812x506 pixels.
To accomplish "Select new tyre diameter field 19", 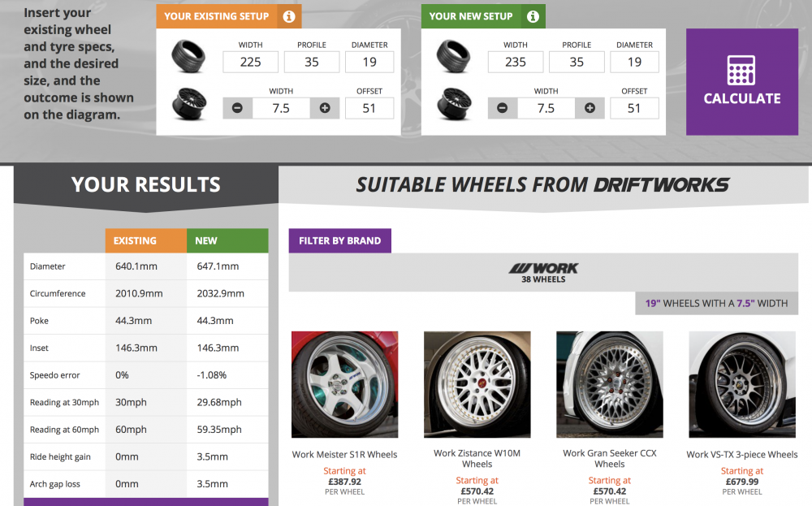I will click(635, 63).
